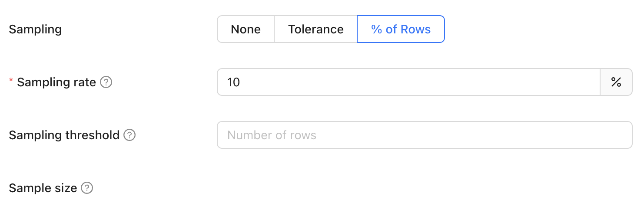Click the Sampling threshold question mark icon

coord(129,135)
